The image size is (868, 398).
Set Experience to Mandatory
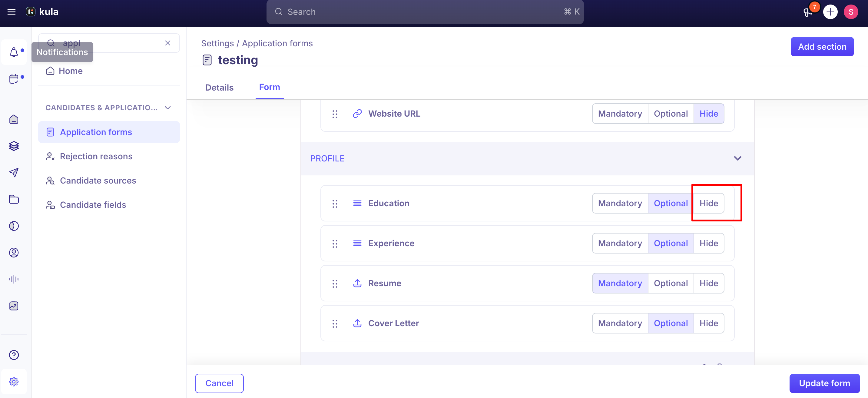[620, 243]
